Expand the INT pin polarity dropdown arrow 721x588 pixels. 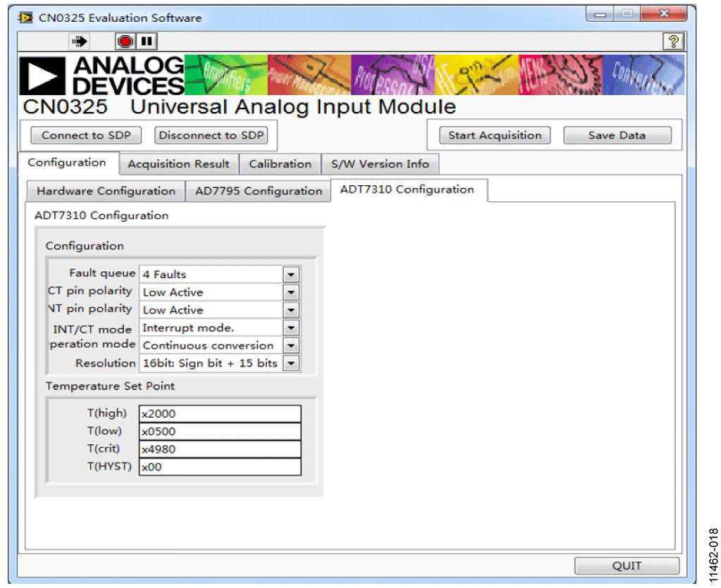pyautogui.click(x=291, y=311)
